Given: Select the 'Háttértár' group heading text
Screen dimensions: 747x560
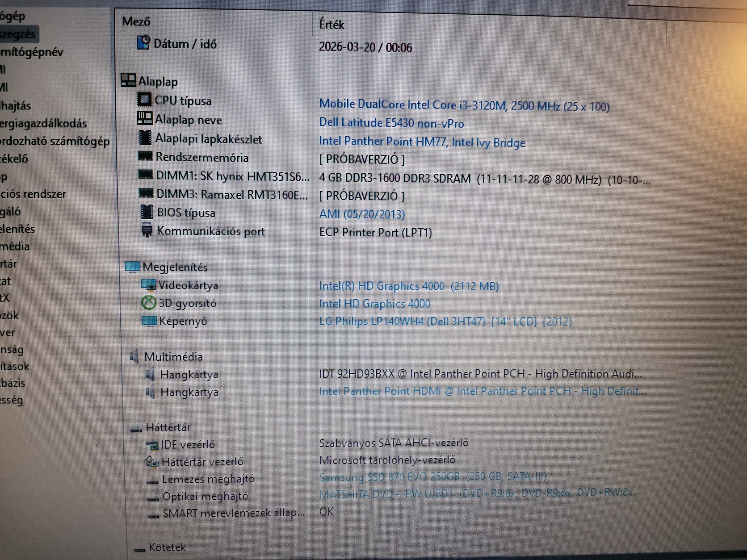Looking at the screenshot, I should point(168,427).
